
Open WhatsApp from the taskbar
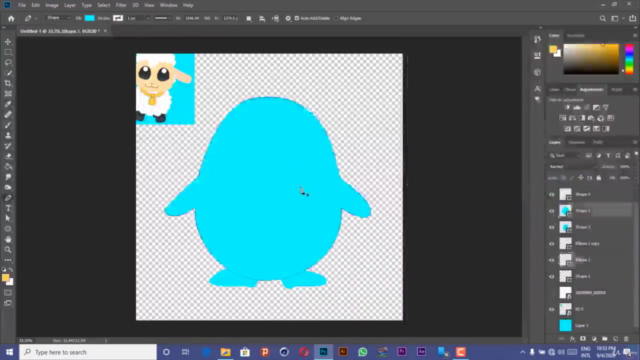point(362,352)
